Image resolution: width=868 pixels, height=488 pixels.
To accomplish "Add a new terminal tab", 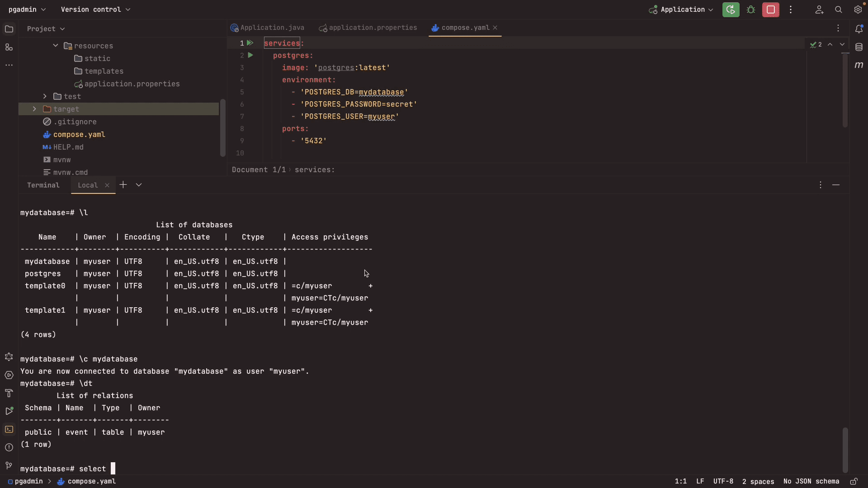I will pos(123,185).
